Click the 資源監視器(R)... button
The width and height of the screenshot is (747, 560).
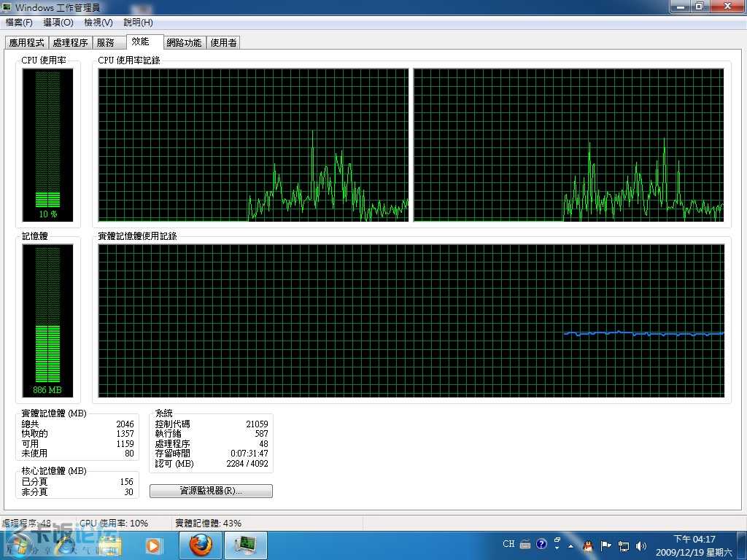[211, 491]
